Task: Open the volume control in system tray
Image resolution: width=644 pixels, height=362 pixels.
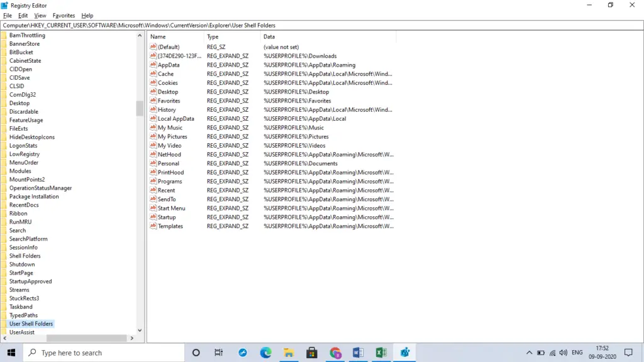Action: coord(563,353)
